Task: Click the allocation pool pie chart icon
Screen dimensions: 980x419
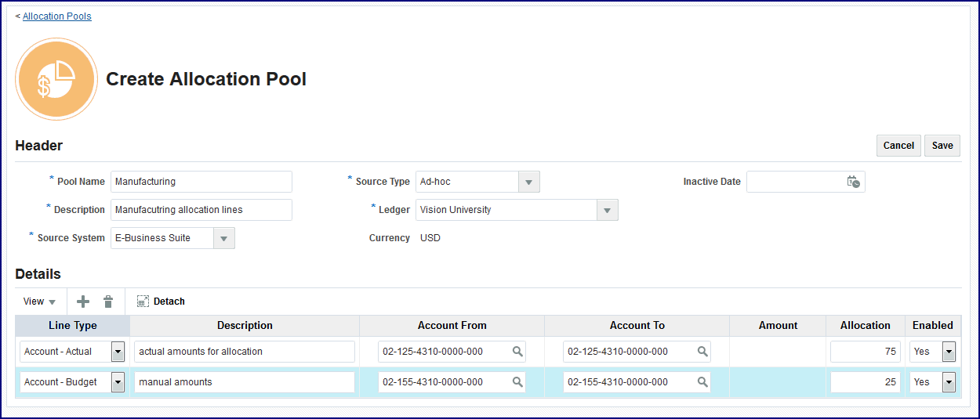Action: tap(56, 79)
